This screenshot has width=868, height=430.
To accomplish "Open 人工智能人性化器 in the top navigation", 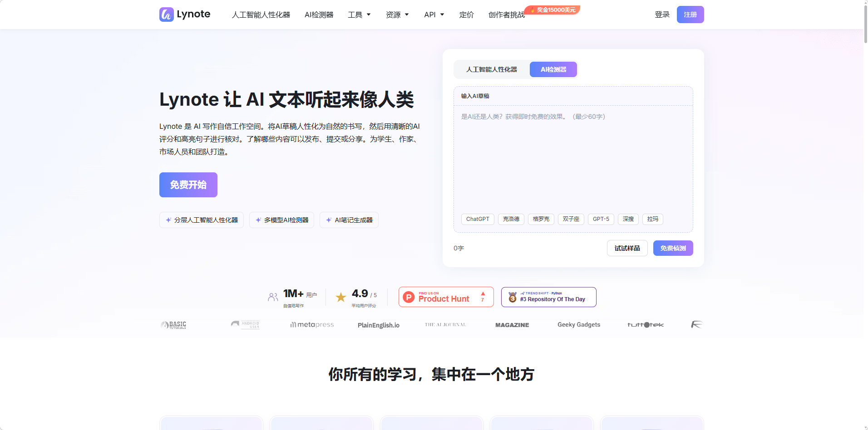I will pyautogui.click(x=261, y=15).
